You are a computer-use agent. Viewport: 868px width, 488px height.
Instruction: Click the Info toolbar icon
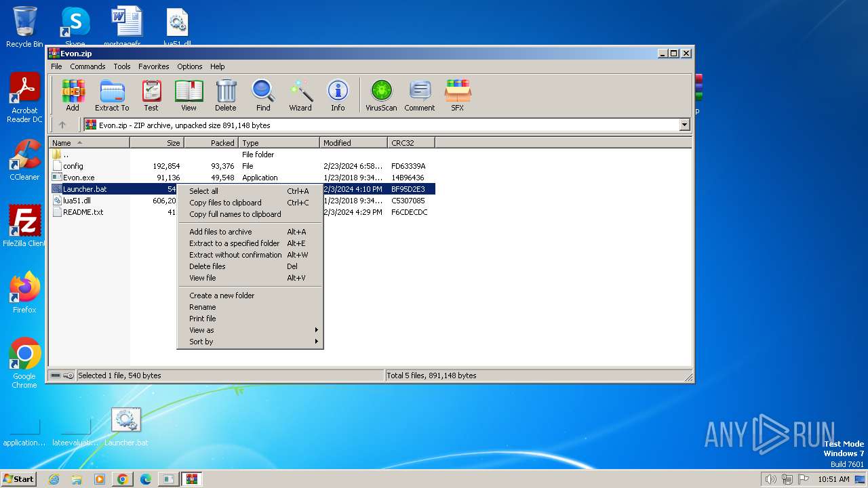point(338,95)
